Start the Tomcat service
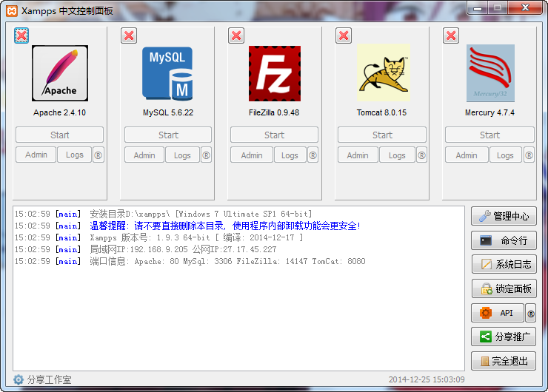 coord(382,135)
